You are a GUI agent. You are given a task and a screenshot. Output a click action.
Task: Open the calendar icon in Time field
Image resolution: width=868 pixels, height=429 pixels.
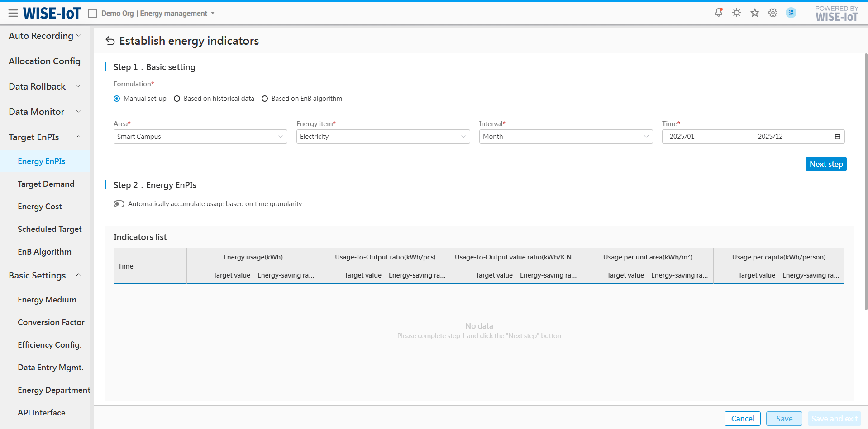(837, 137)
